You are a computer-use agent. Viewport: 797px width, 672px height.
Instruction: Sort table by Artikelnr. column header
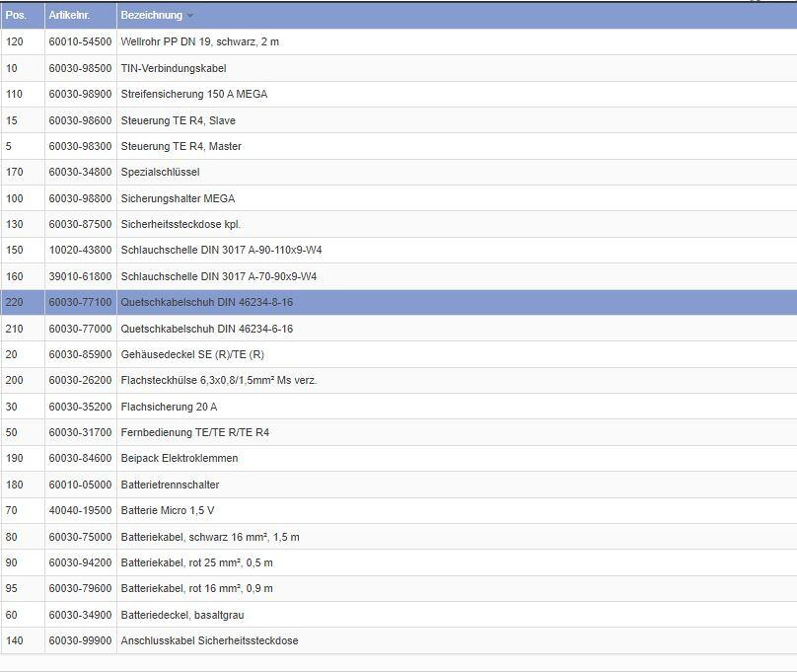click(69, 16)
